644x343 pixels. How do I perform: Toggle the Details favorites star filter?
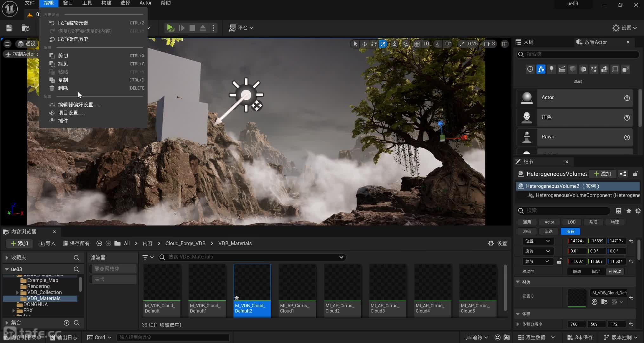pyautogui.click(x=628, y=211)
